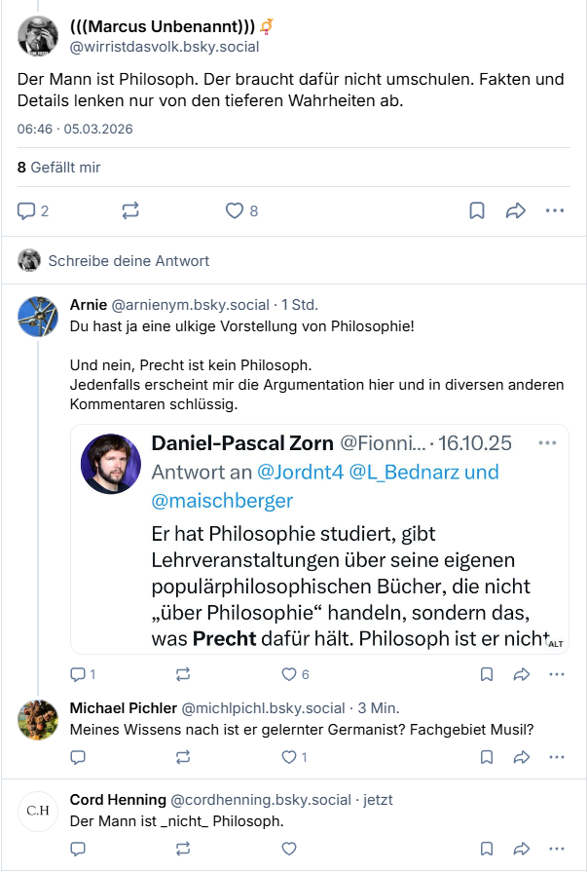The width and height of the screenshot is (588, 872).
Task: Like Michael Pichler's reply
Action: (x=288, y=757)
